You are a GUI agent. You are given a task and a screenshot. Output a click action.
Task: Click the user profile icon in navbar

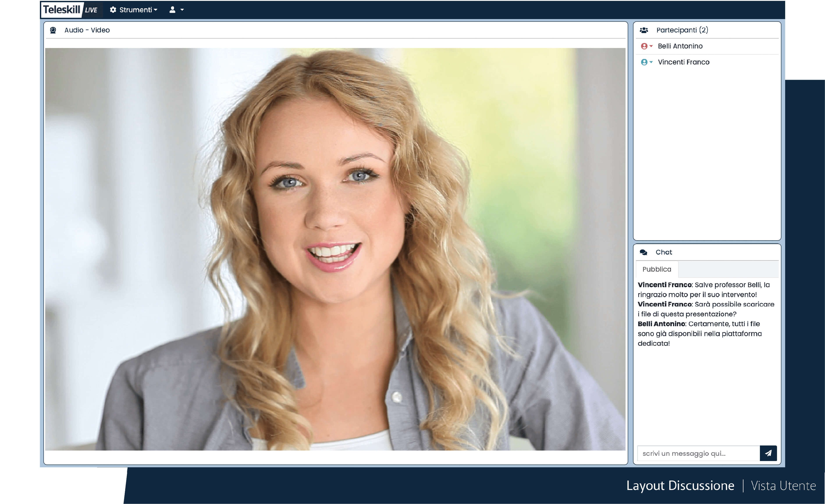point(172,10)
